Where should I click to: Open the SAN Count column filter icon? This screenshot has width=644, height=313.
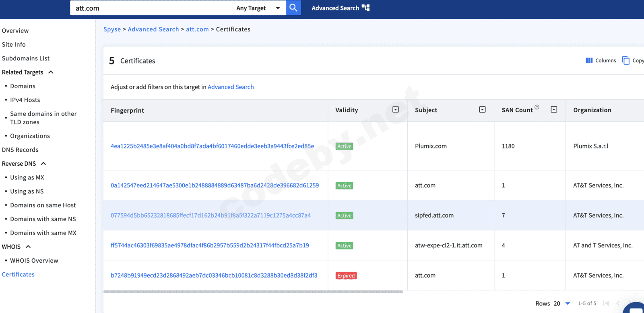pos(554,109)
